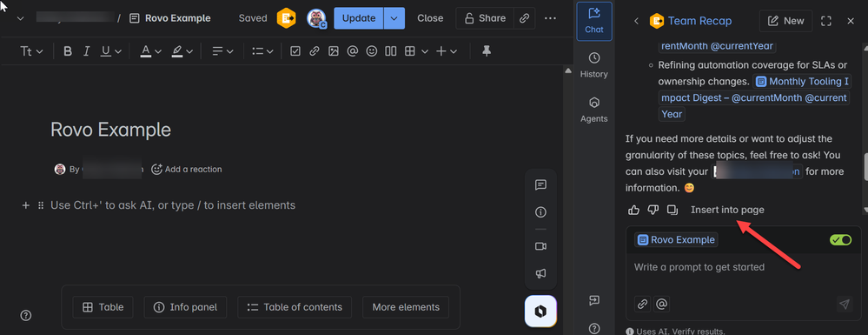Click Insert into page

click(x=727, y=210)
